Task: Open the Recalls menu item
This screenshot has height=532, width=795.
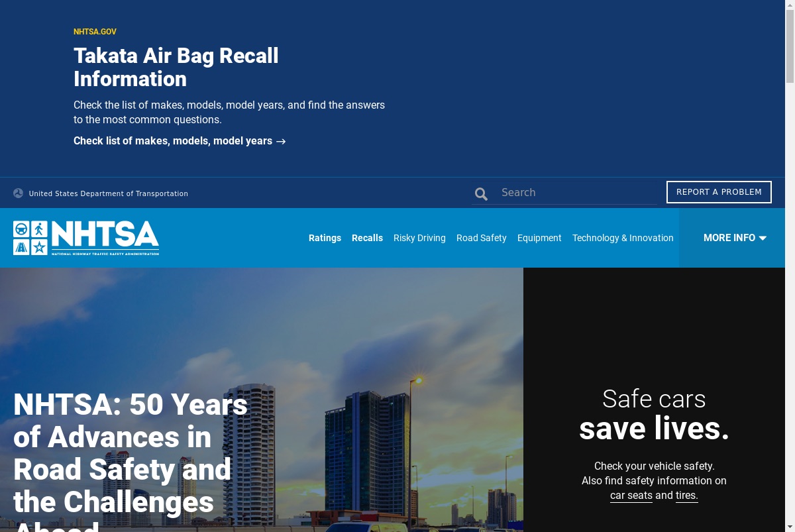Action: 367,238
